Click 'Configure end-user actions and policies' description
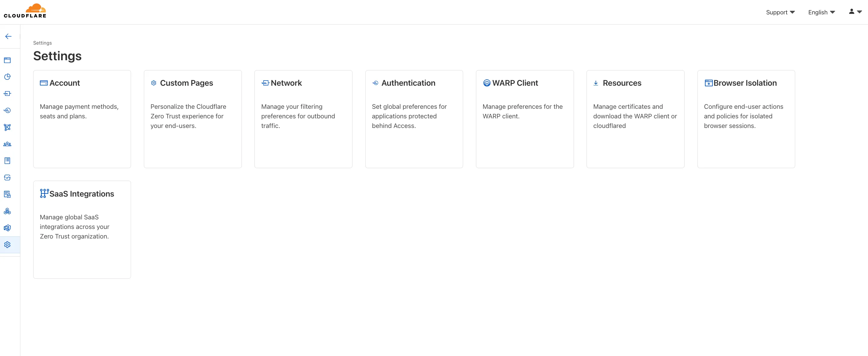The image size is (868, 356). pyautogui.click(x=744, y=116)
